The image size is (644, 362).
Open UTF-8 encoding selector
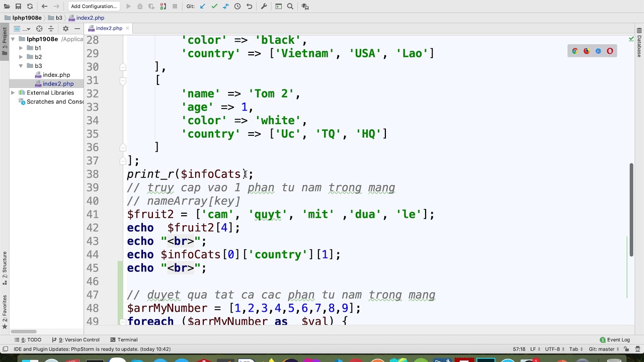[x=554, y=349]
